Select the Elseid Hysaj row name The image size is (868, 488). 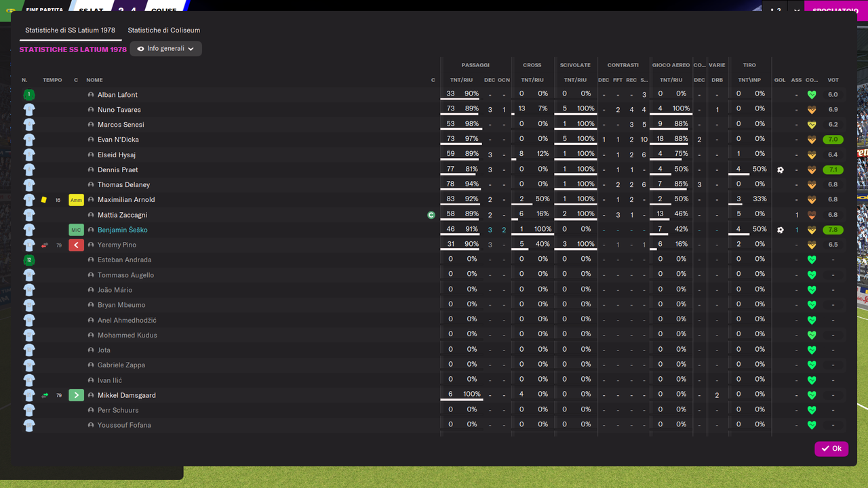[117, 155]
